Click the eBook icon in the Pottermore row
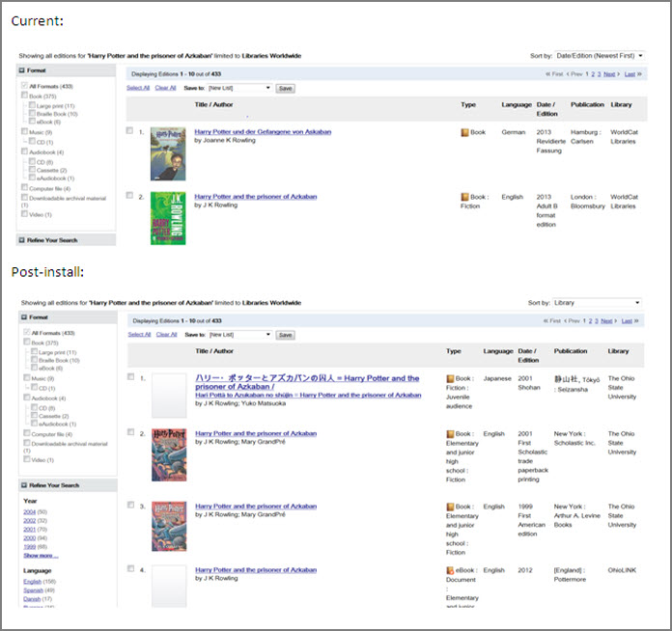The height and width of the screenshot is (631, 672). 451,571
